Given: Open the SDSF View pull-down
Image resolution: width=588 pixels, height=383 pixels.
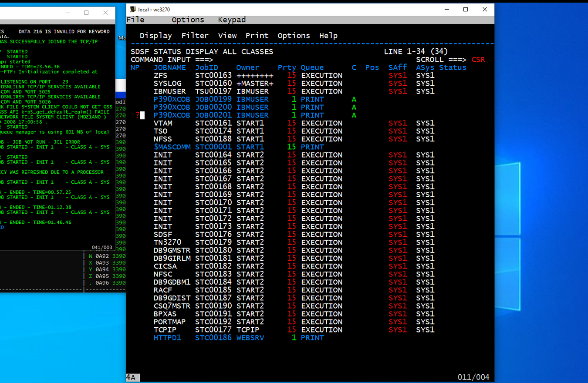Looking at the screenshot, I should (227, 36).
